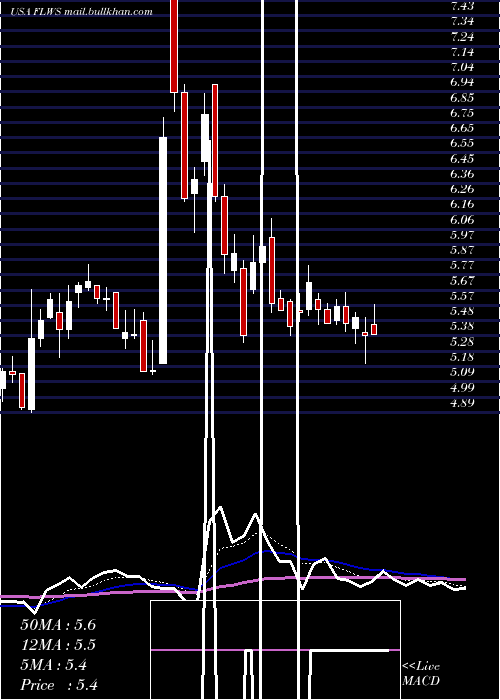The height and width of the screenshot is (700, 500).
Task: Click the 4.89 price axis label
Action: tap(462, 403)
